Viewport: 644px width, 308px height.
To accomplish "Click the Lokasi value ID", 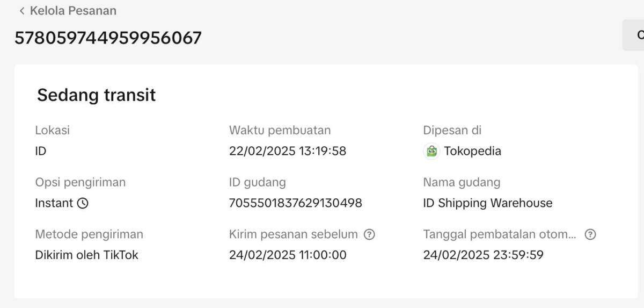I will tap(41, 151).
